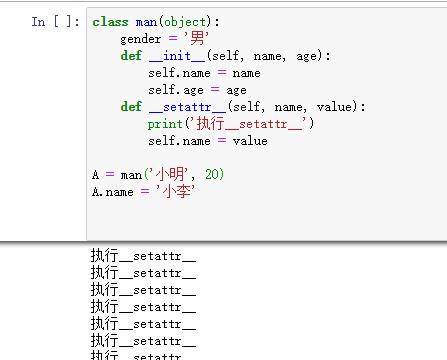This screenshot has width=447, height=360.
Task: Click the line A = man('小明', 20)
Action: (x=158, y=174)
